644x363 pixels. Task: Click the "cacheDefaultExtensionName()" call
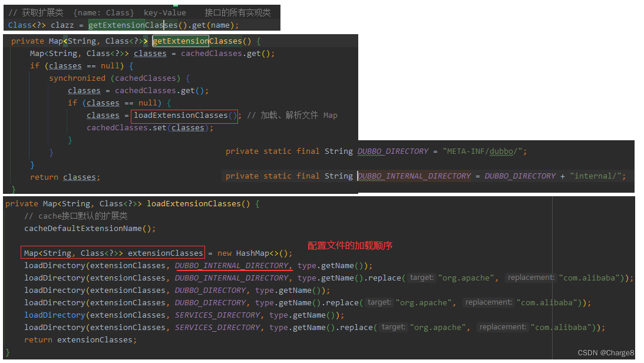tap(87, 228)
